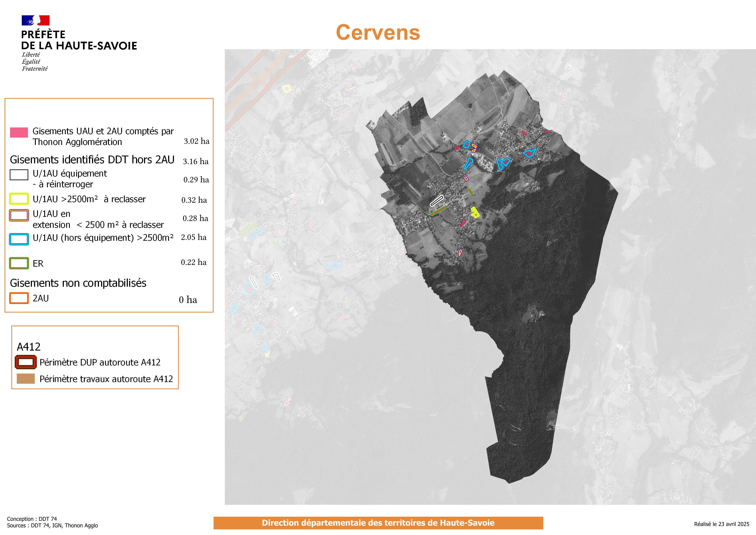756x535 pixels.
Task: Click the blue U/1AU hors équipement legend box
Action: tap(19, 239)
